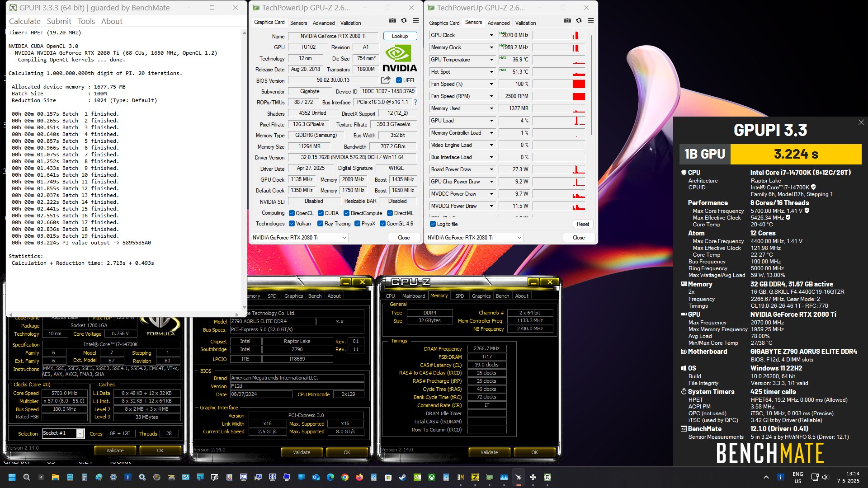Open Board Power Draw sensor dropdown
868x488 pixels.
[x=491, y=169]
